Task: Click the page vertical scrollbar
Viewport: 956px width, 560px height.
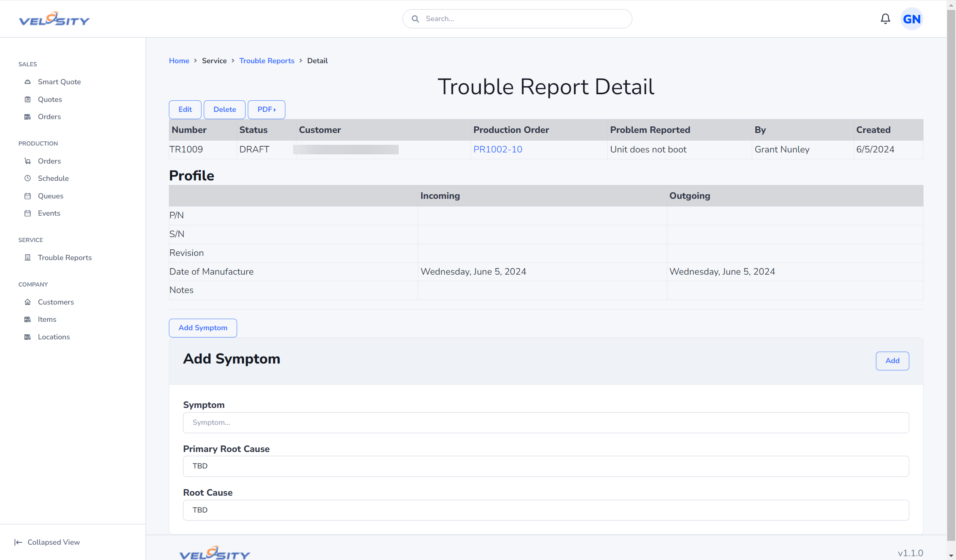Action: coord(951,276)
